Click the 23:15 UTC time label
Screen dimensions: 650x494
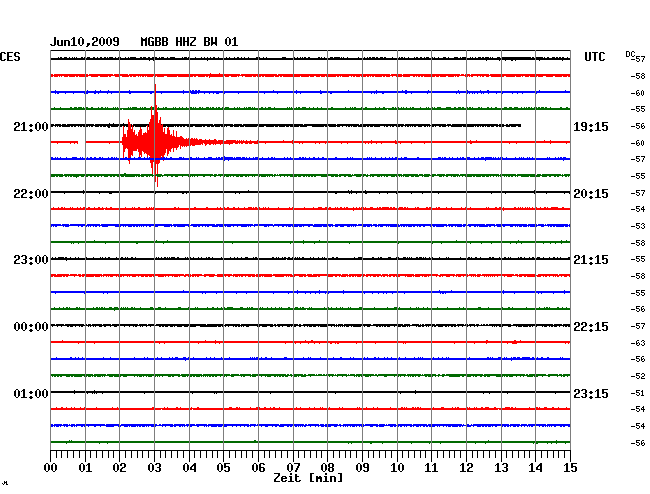coord(591,393)
